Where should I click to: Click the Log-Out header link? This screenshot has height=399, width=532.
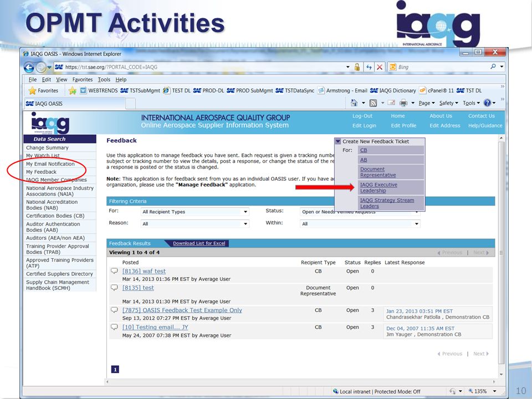coord(362,116)
